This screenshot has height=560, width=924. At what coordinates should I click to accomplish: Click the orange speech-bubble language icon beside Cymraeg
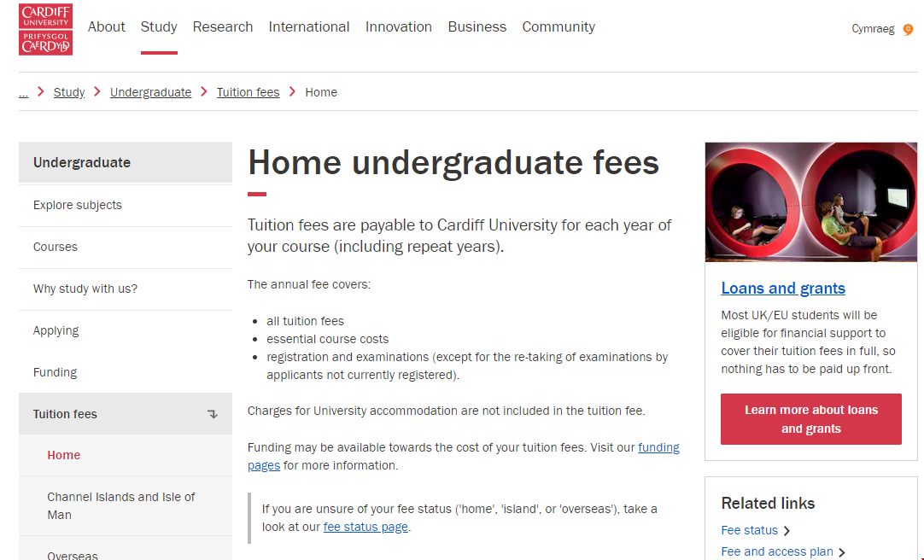pos(909,28)
